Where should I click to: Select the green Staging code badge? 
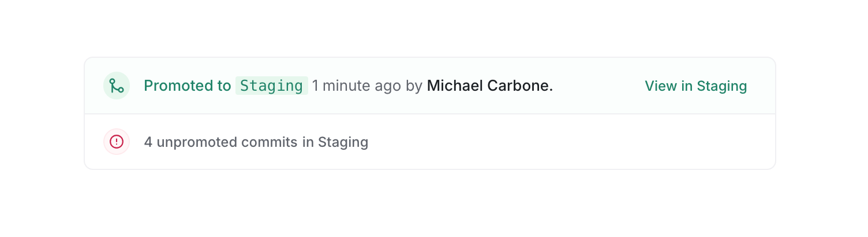point(271,86)
